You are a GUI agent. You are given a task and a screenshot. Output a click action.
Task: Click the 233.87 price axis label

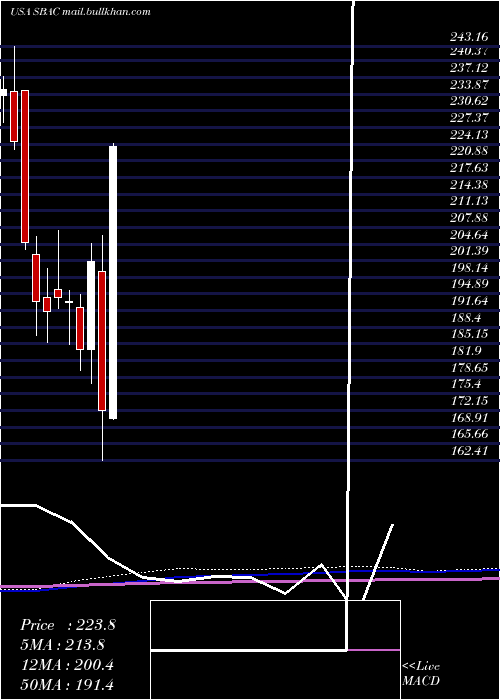point(469,84)
